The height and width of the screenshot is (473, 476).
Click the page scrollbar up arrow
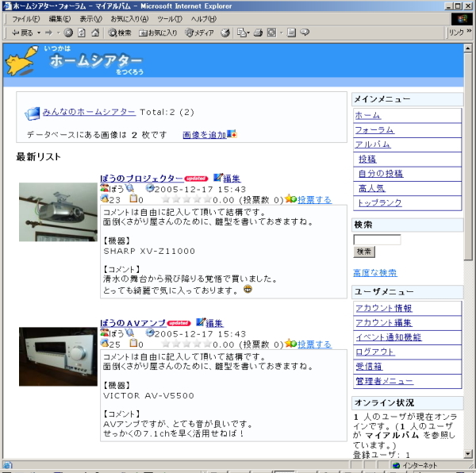coord(468,48)
